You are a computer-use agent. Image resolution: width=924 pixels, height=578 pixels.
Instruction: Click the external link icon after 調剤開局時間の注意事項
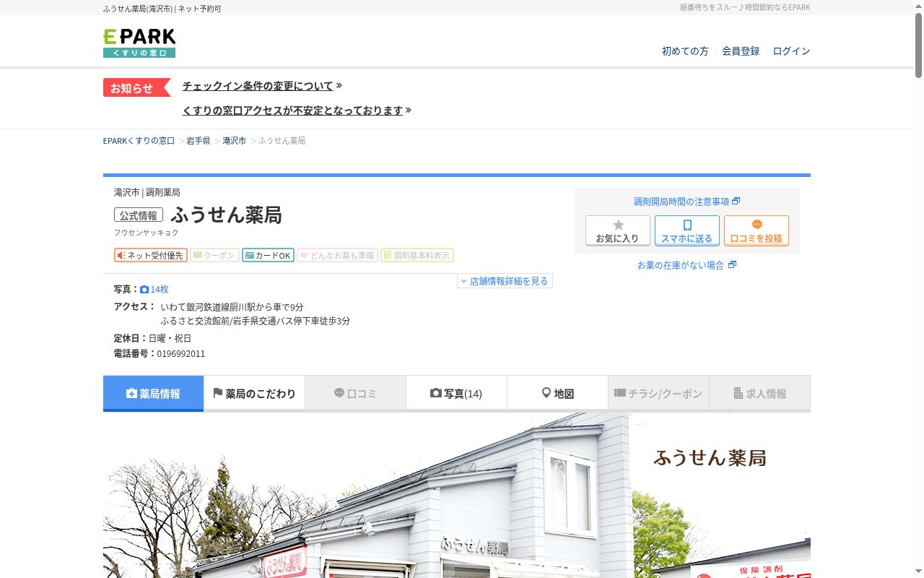pos(736,202)
